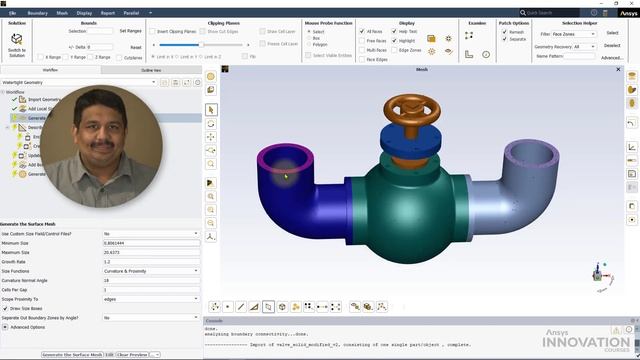Uncheck the Draw Size Boxes checkbox
640x360 pixels.
(x=5, y=309)
